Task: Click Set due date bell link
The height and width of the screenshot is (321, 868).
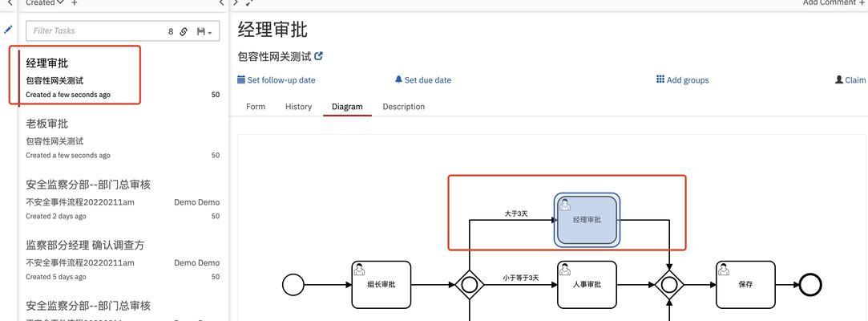Action: [423, 79]
